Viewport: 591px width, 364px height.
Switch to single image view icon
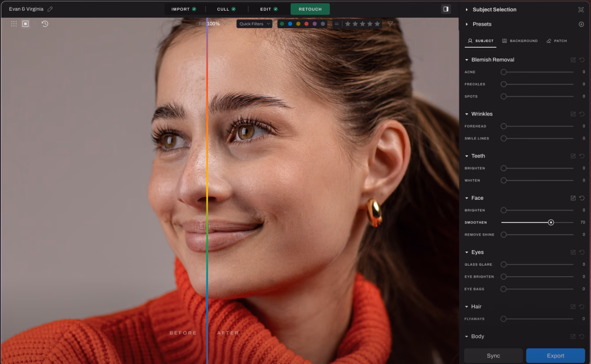pos(26,24)
